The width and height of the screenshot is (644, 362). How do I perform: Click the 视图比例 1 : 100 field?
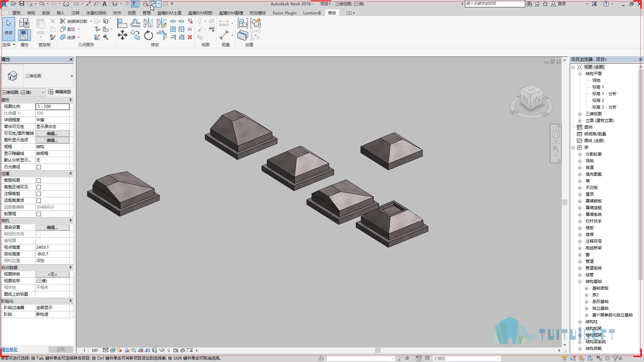(52, 107)
